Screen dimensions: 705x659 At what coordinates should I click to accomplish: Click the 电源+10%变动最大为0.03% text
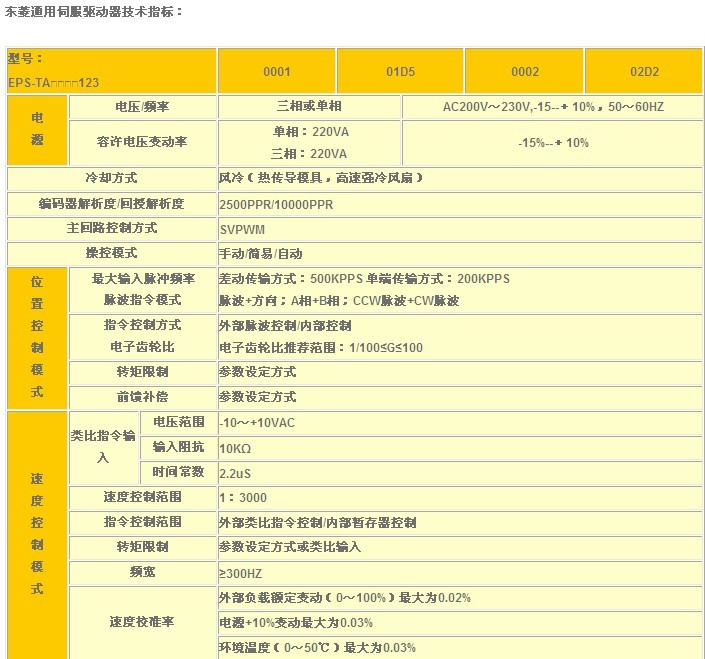point(296,623)
